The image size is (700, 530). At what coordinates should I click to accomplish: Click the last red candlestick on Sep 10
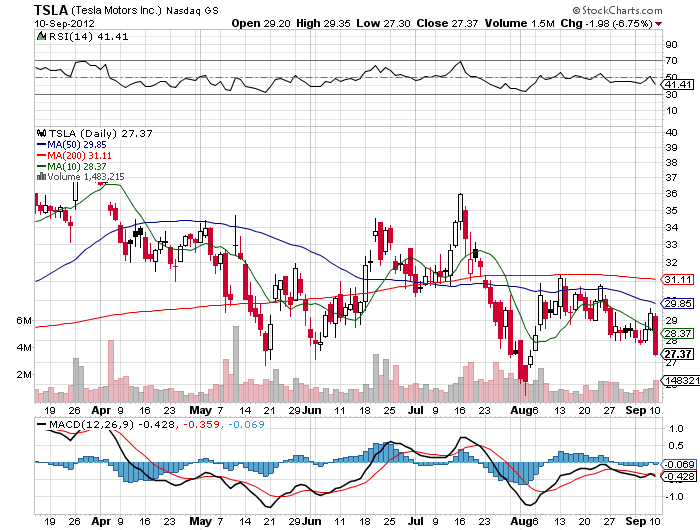[655, 335]
